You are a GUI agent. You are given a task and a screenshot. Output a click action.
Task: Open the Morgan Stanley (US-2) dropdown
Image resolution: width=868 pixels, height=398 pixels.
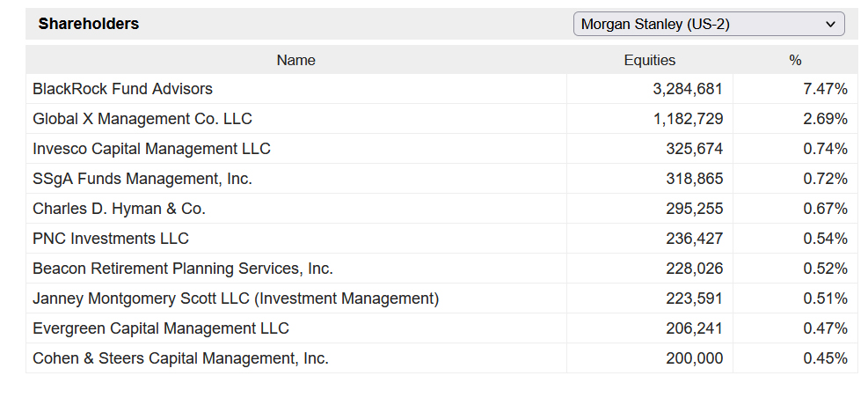(708, 25)
